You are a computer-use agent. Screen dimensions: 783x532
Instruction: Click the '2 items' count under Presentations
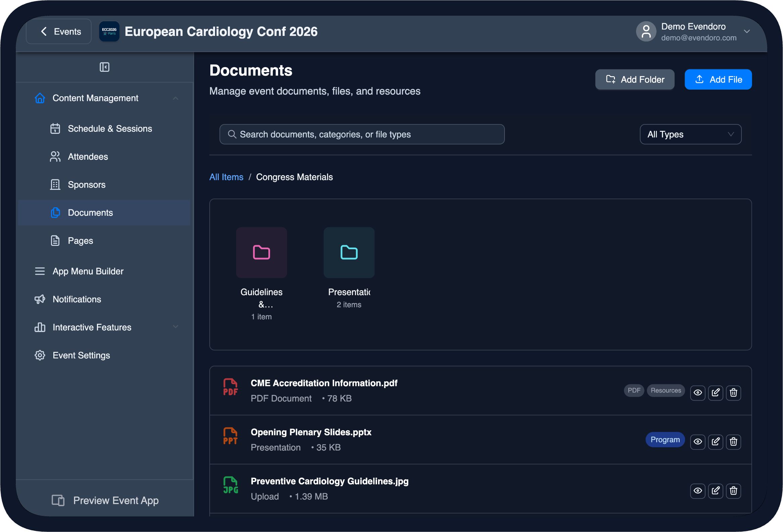click(349, 305)
